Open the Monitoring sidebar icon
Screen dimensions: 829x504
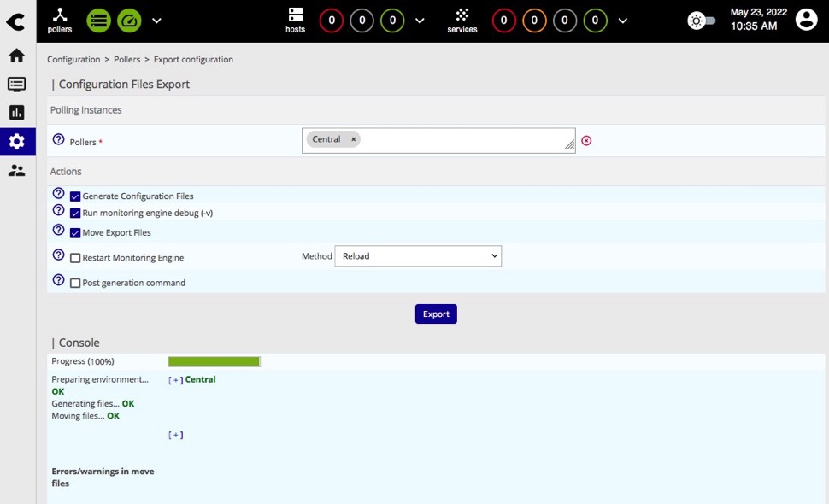[16, 84]
